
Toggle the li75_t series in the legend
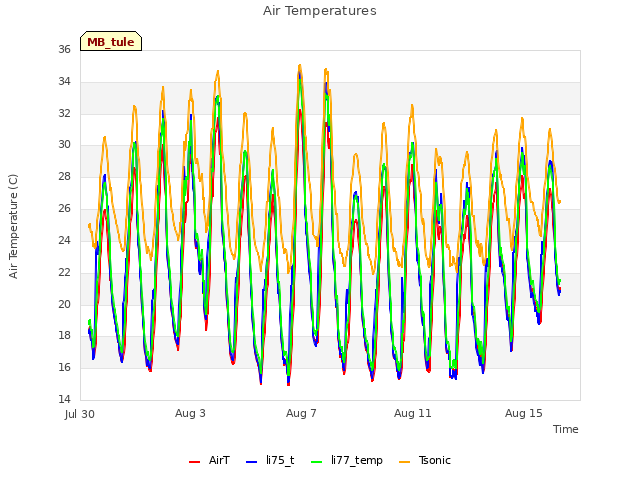270,460
